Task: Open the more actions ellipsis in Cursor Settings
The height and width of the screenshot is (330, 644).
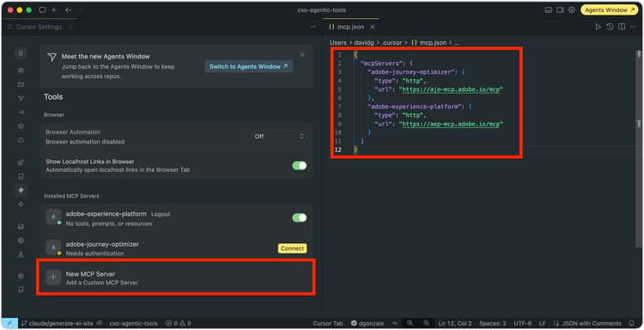Action: (313, 27)
